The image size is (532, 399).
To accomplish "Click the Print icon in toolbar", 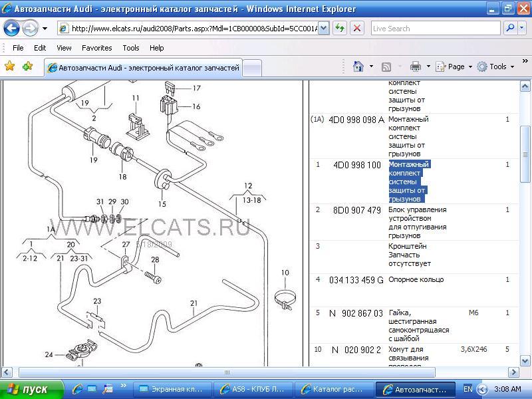I will coord(416,66).
